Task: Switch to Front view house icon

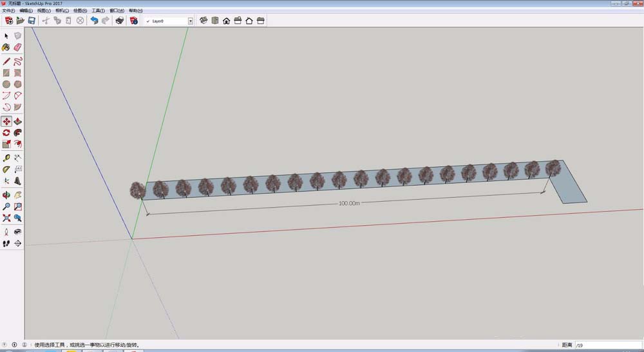Action: [x=227, y=21]
